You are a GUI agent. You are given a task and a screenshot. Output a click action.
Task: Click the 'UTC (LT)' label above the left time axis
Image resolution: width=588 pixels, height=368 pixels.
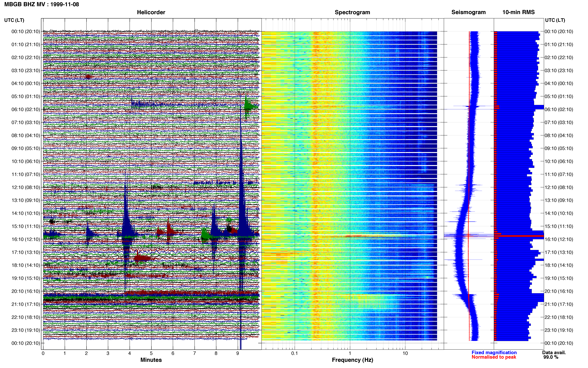click(14, 20)
